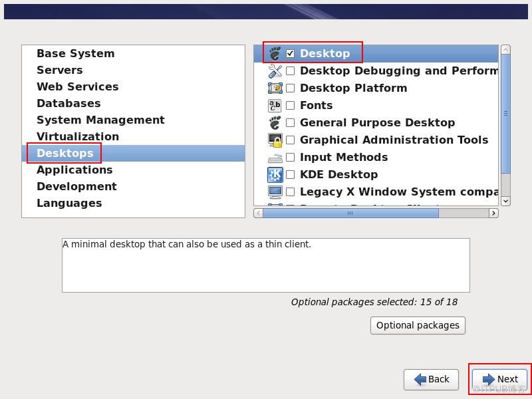Open the Virtualization category

[x=134, y=136]
